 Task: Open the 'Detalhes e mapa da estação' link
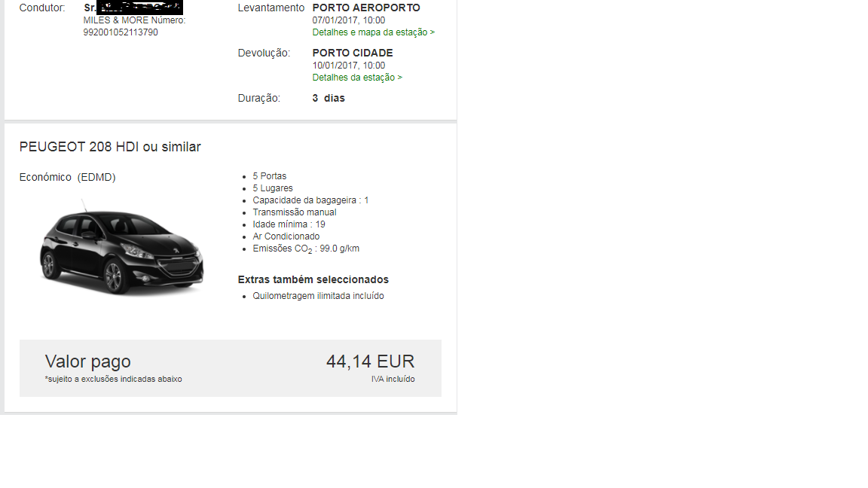coord(373,32)
